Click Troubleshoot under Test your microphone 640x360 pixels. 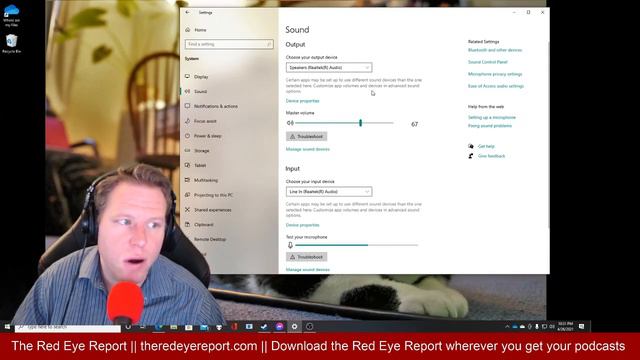tap(307, 257)
